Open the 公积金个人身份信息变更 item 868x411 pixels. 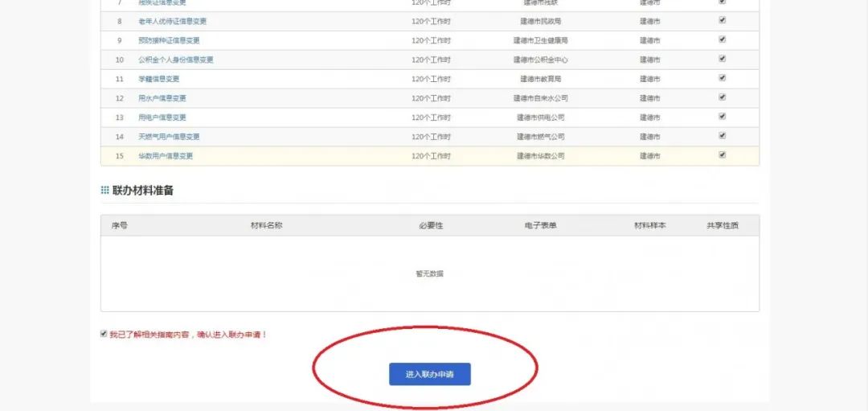click(x=175, y=60)
